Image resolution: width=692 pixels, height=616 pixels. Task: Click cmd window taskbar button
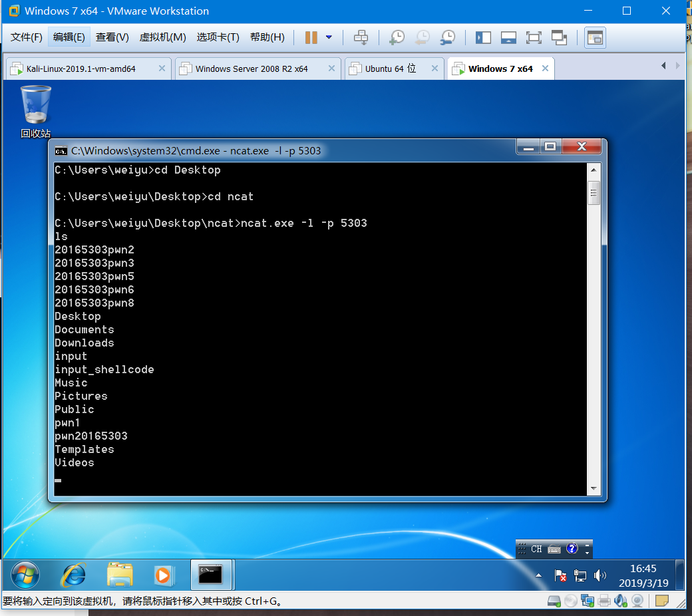(x=211, y=575)
